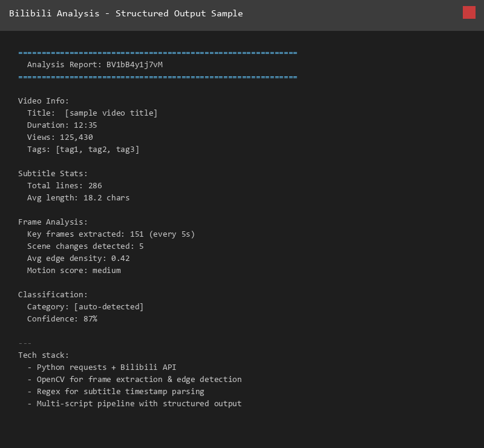The image size is (484, 448).
Task: Click the 'Classification:' heading
Action: (53, 295)
